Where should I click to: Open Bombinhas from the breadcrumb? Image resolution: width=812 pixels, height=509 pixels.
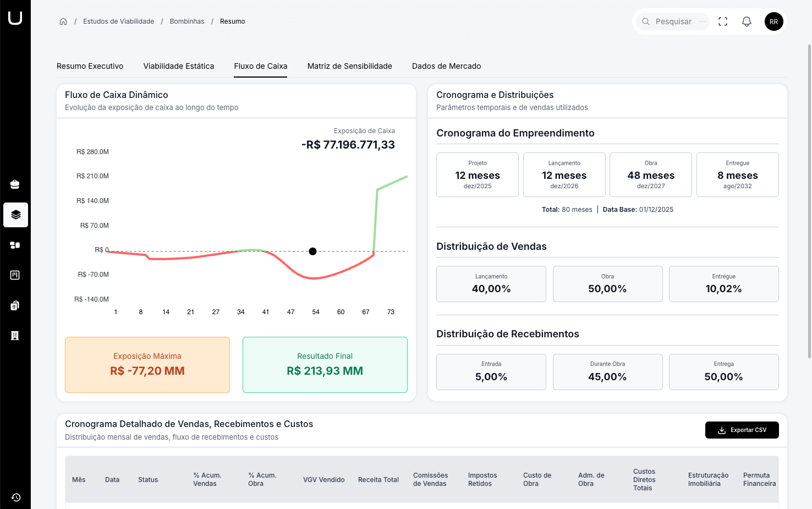(x=186, y=21)
